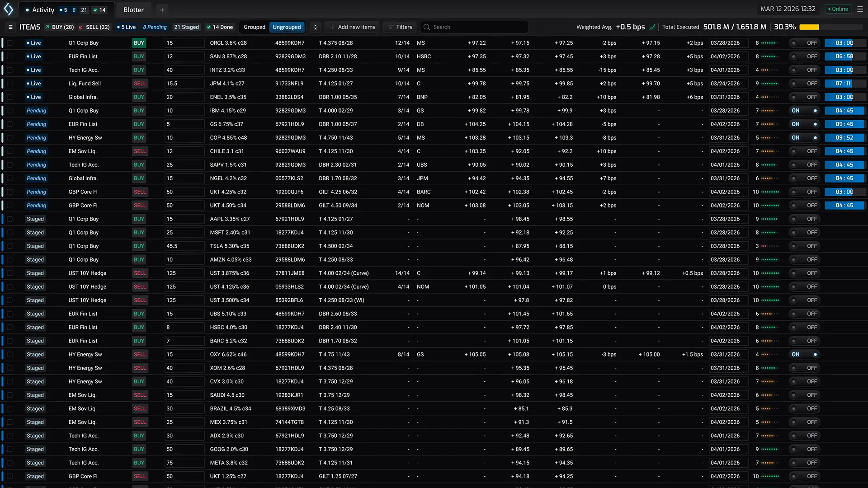Click the score dots on ENEL 3.5% c35 row

click(x=770, y=97)
